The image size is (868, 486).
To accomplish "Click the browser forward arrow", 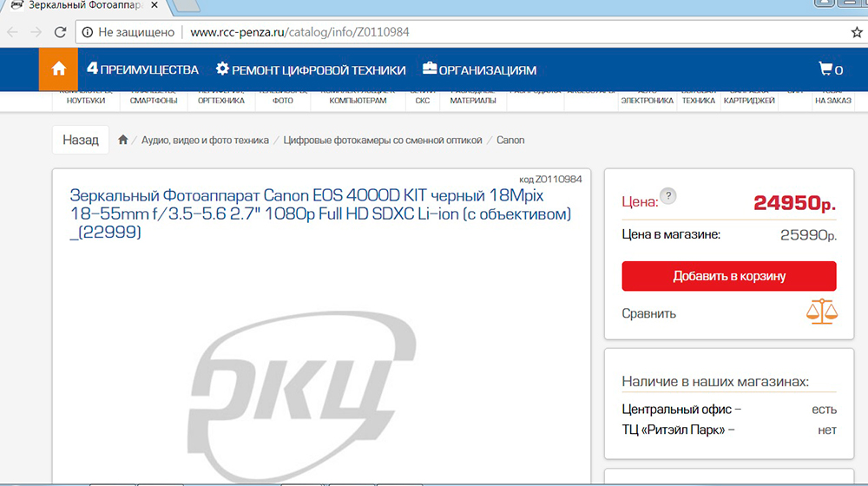I will pyautogui.click(x=36, y=32).
